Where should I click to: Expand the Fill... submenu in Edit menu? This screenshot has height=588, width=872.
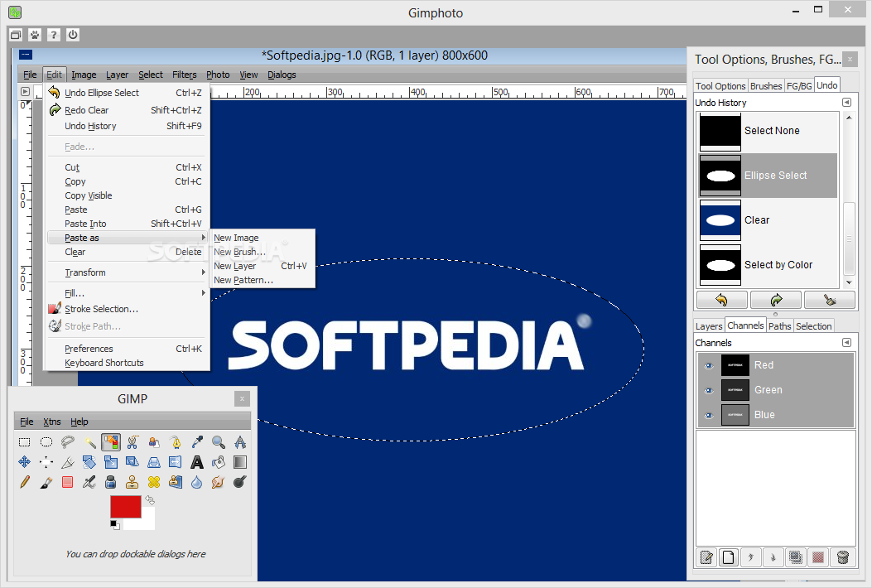(x=127, y=293)
